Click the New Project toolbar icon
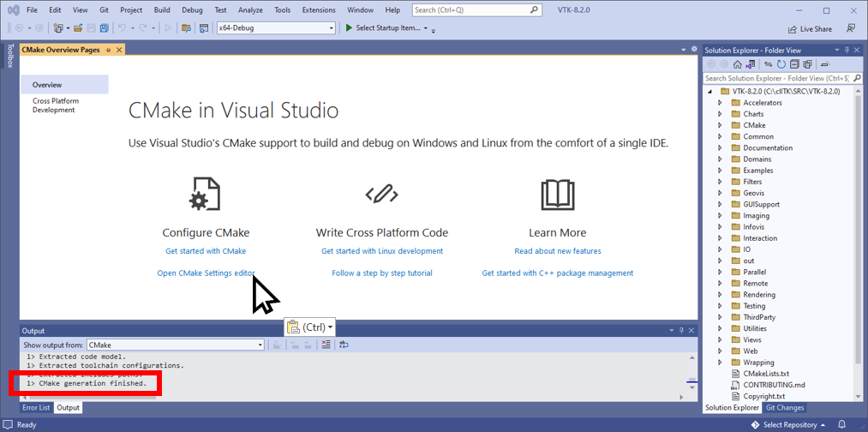The image size is (868, 432). click(x=57, y=27)
